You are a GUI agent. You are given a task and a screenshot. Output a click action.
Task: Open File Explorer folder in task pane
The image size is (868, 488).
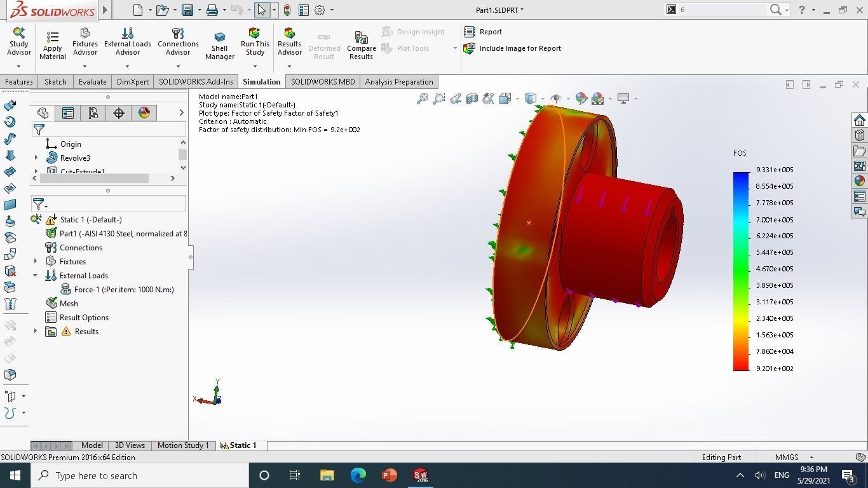click(860, 151)
